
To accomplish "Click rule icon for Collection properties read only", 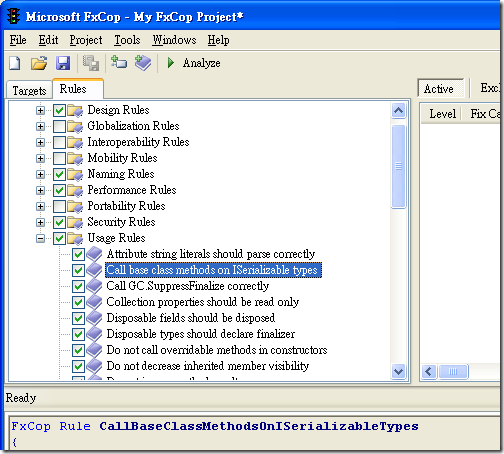I will (x=94, y=302).
